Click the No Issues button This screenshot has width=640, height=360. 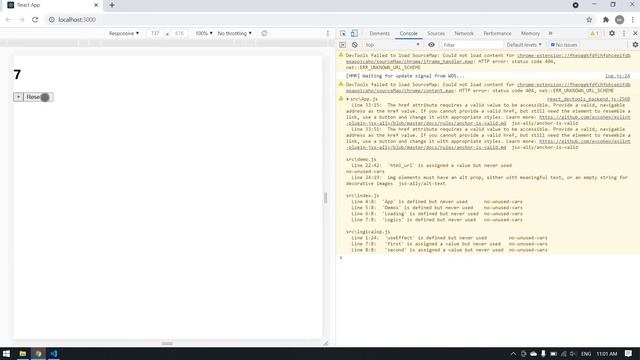(564, 45)
